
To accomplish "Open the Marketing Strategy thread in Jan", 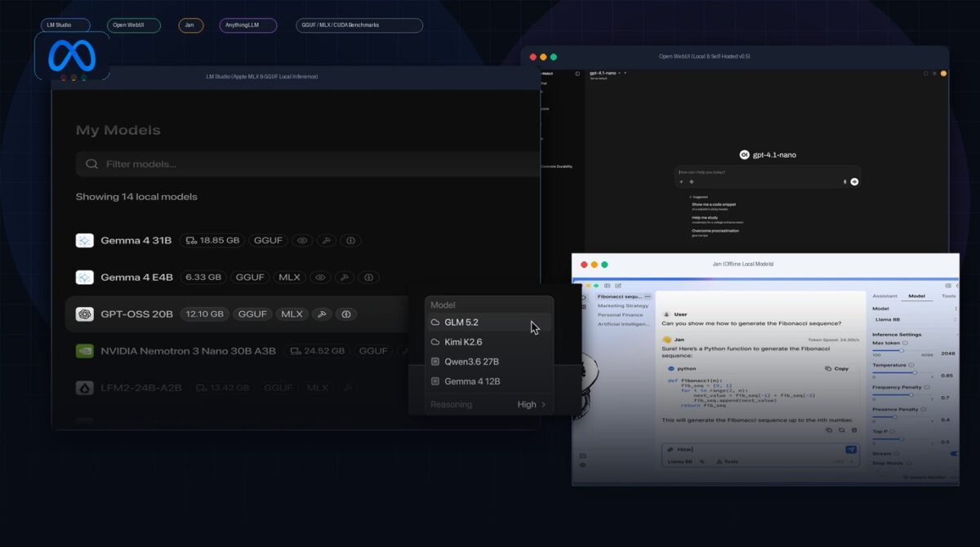I will point(623,306).
